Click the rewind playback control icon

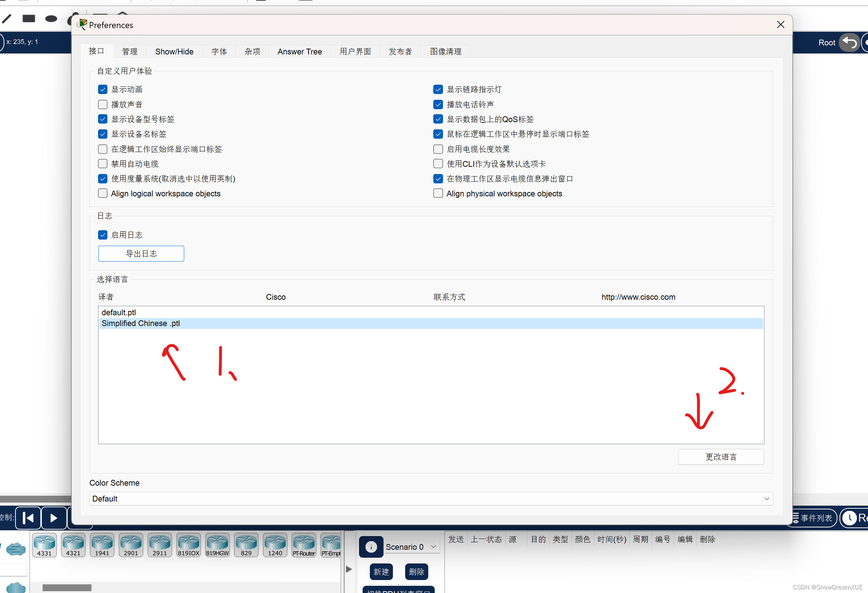point(29,519)
